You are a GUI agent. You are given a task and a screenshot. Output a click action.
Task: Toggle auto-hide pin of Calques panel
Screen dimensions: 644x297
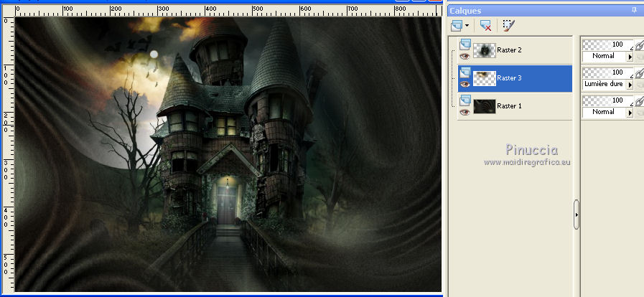(634, 11)
